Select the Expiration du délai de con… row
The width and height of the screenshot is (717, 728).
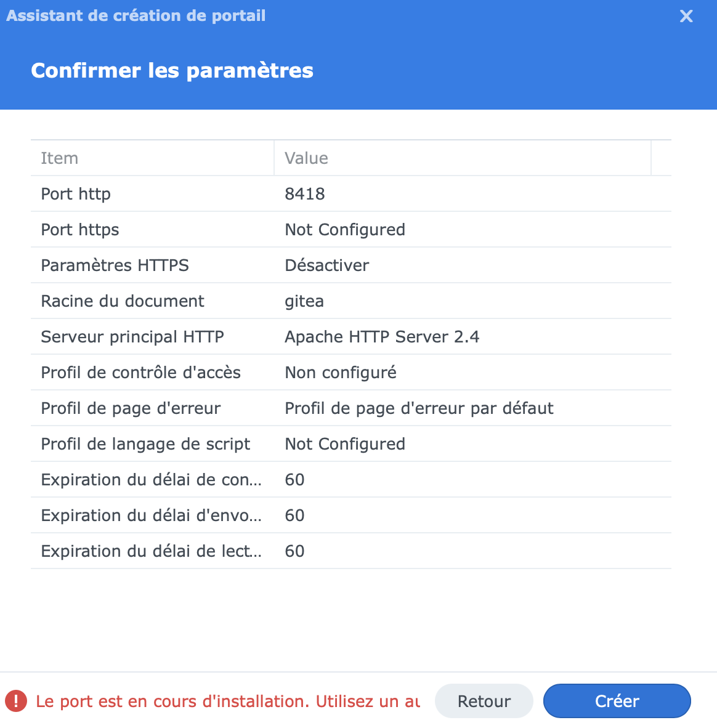(350, 480)
